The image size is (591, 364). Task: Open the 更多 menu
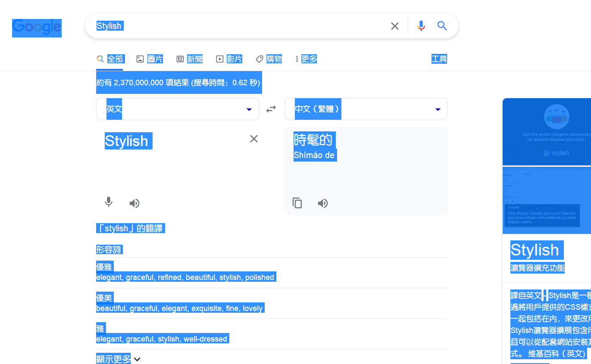tap(306, 59)
